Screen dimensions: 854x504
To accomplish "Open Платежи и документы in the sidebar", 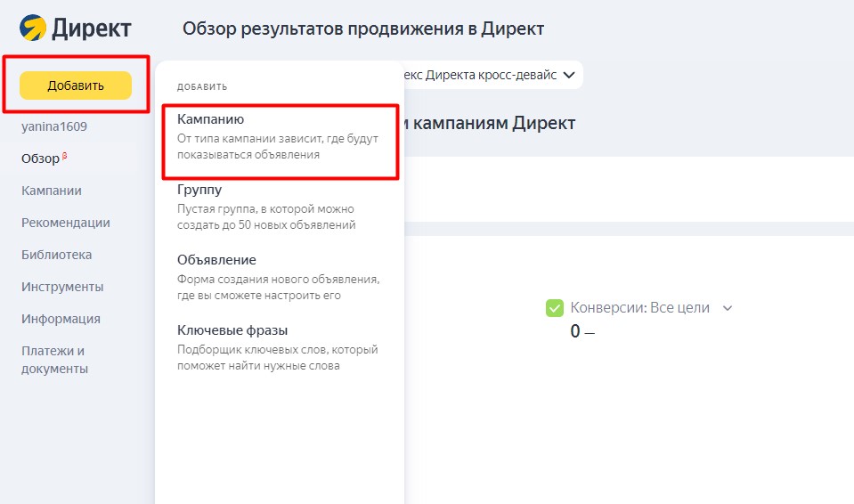I will 54,360.
